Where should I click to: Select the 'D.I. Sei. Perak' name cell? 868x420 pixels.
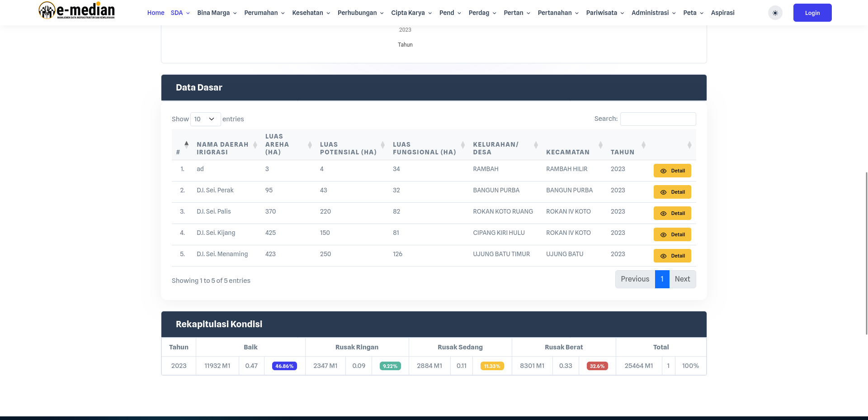click(215, 190)
